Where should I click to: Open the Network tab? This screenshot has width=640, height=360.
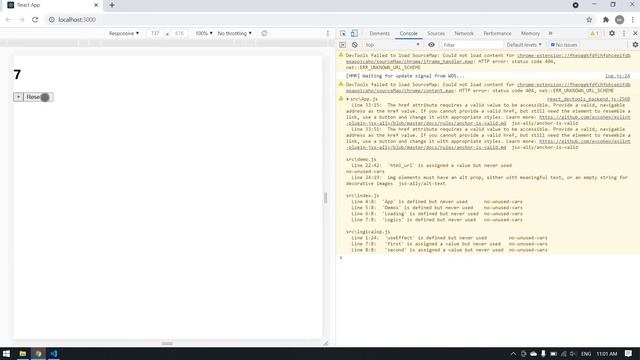pyautogui.click(x=464, y=33)
